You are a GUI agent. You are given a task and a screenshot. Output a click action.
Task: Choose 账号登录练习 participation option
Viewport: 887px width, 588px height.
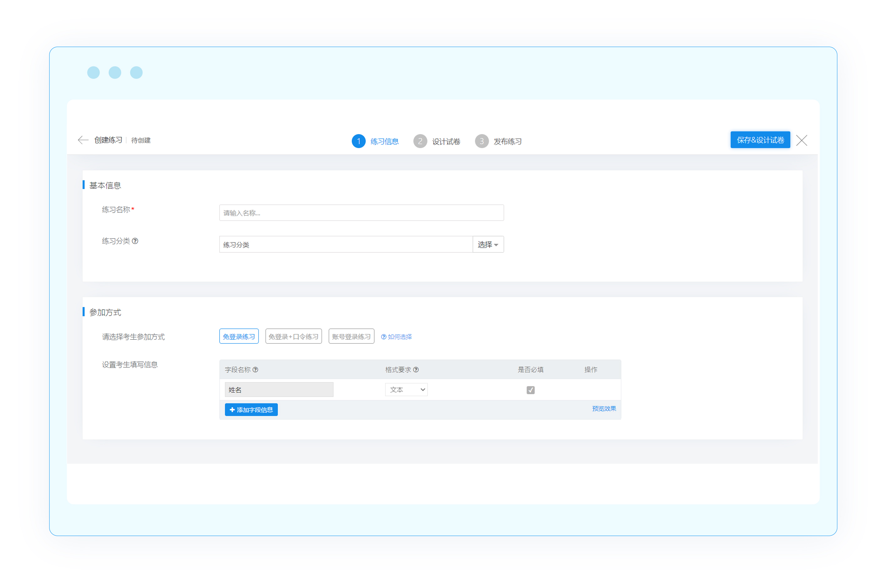(x=351, y=337)
